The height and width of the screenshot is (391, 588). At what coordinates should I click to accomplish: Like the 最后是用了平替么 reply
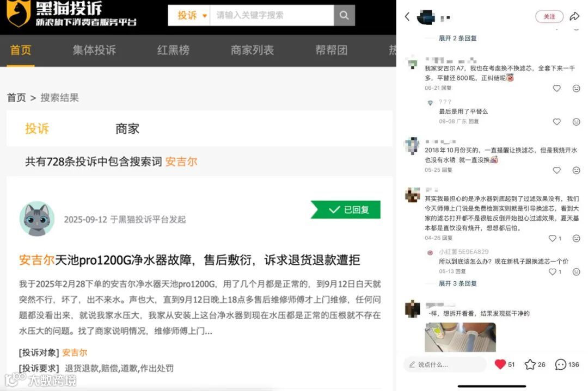click(557, 121)
